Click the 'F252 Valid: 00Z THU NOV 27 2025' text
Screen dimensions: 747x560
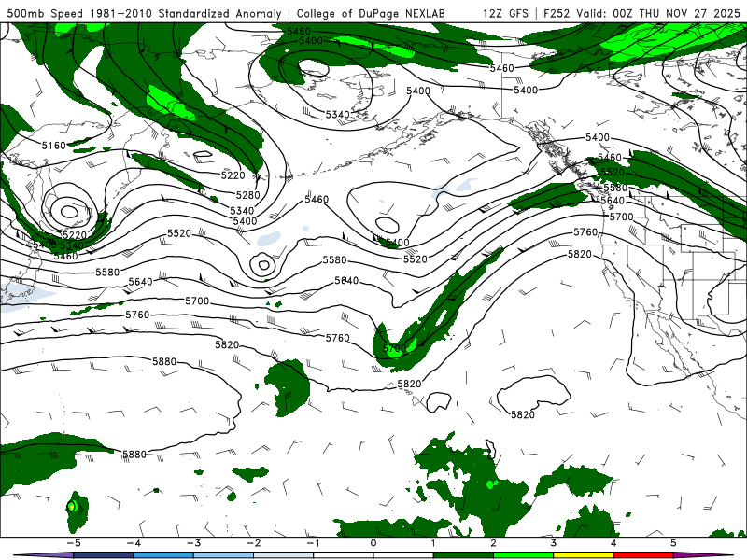641,13
